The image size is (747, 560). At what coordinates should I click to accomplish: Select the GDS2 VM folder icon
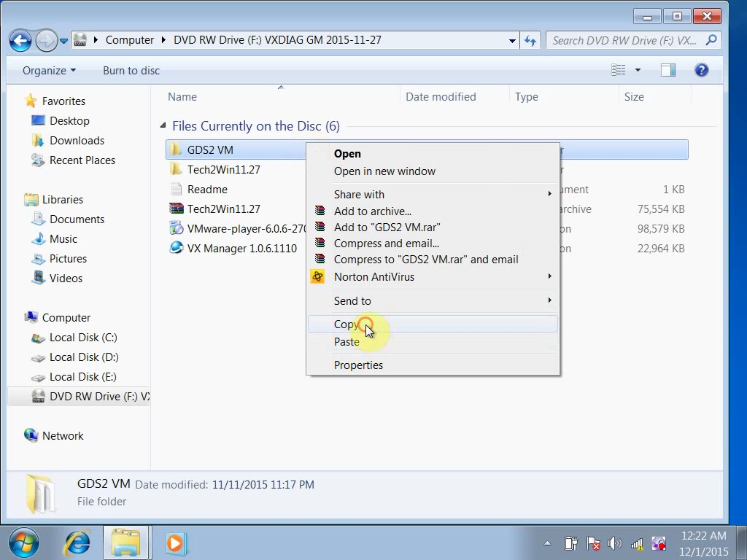point(176,149)
